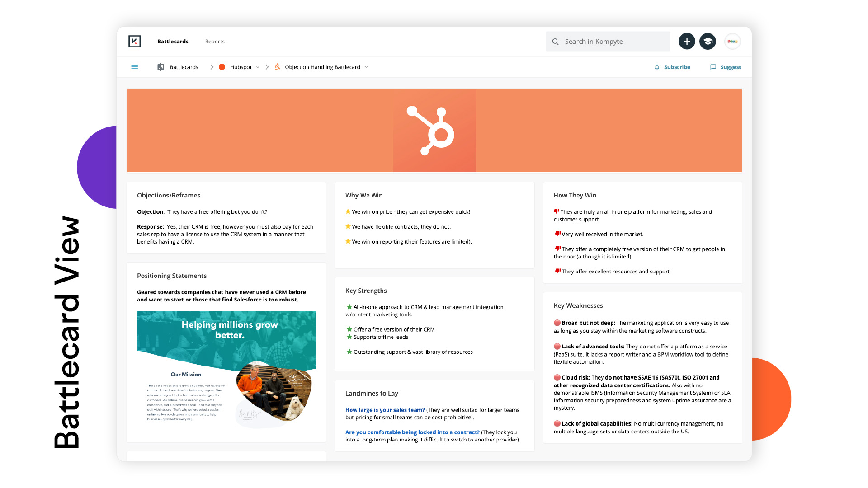Click the Battlecards icon in the breadcrumb
This screenshot has width=868, height=488.
[160, 66]
